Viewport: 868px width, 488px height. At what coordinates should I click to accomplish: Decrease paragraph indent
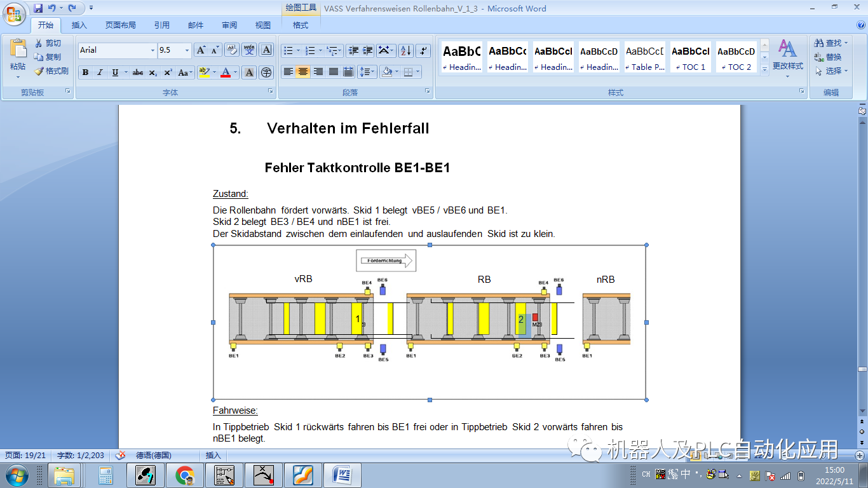(353, 50)
